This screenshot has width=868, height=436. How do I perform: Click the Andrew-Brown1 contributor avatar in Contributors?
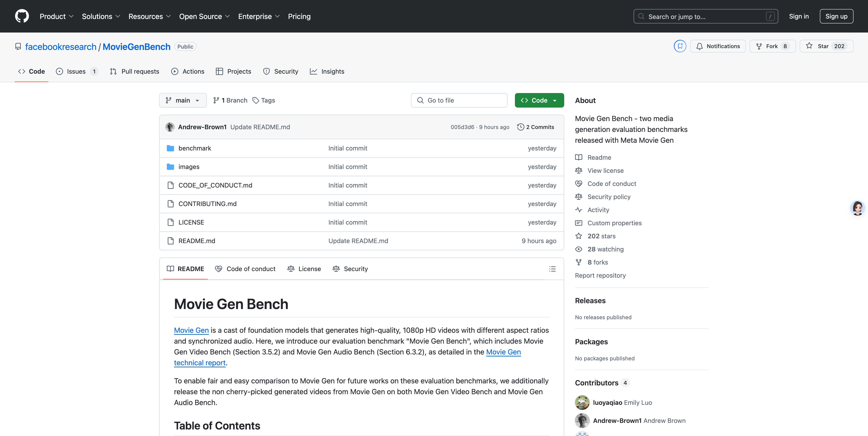click(582, 420)
